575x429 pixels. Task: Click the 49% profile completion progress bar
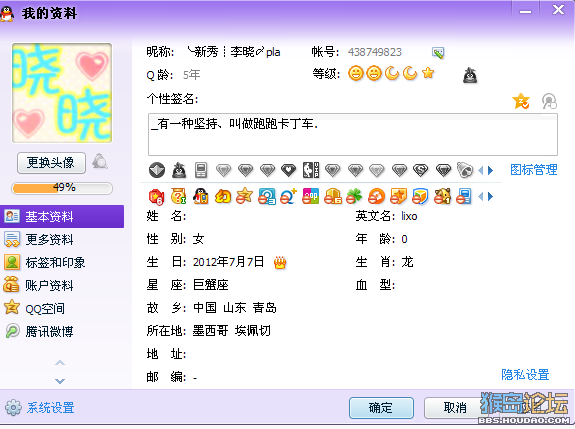(x=62, y=188)
